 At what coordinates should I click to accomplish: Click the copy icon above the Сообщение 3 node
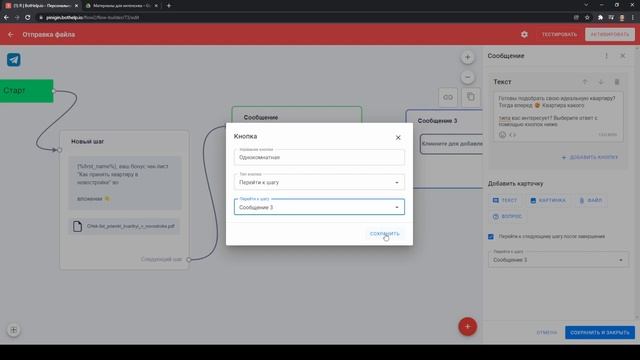tap(471, 97)
